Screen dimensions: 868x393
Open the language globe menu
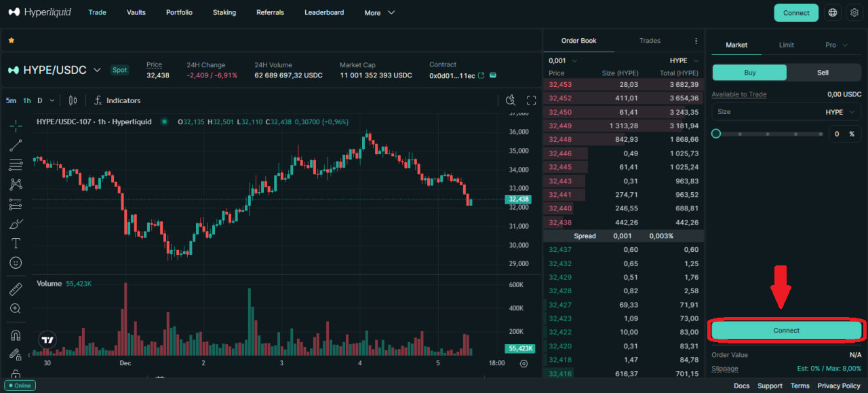(833, 13)
